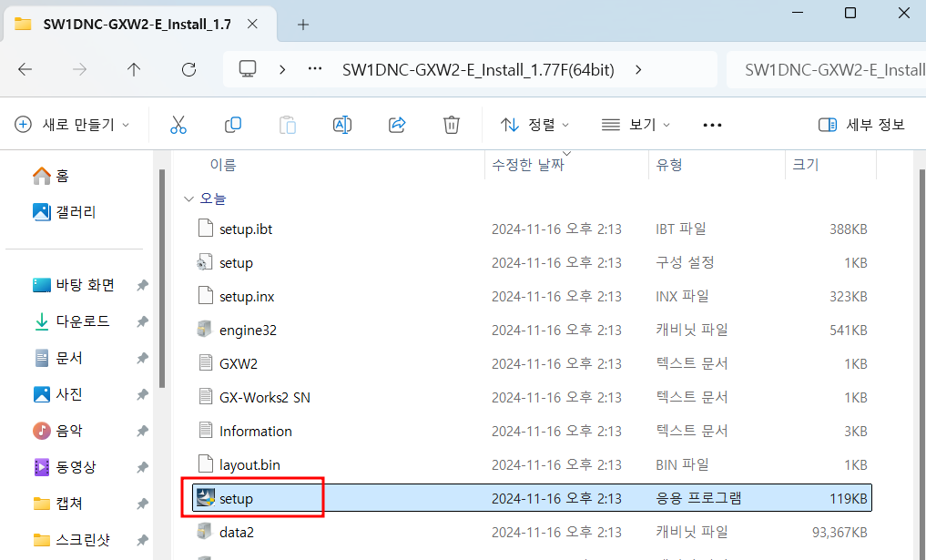Open Videos (동영상) in sidebar
Screen dimensions: 926x560
(65, 467)
